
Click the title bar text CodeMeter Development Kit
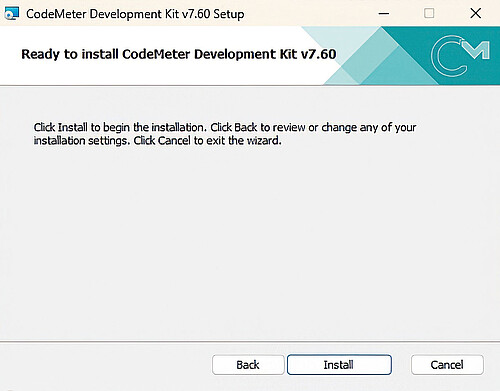click(103, 14)
